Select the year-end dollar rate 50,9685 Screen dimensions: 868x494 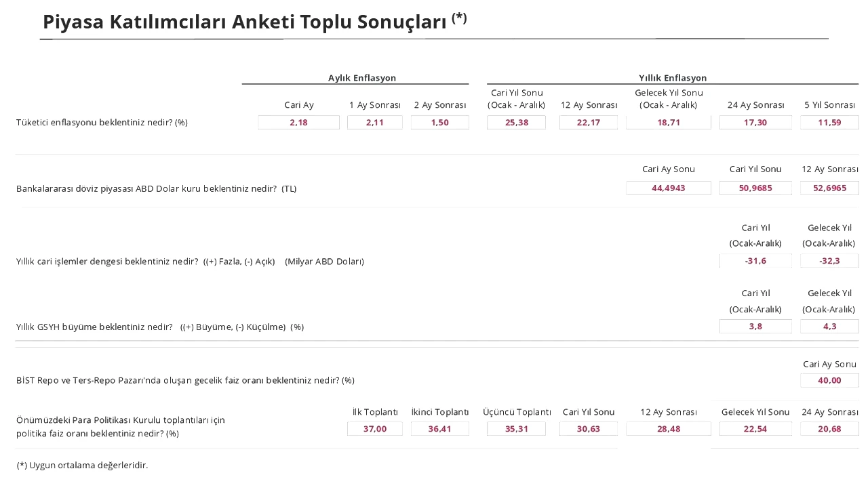point(755,188)
